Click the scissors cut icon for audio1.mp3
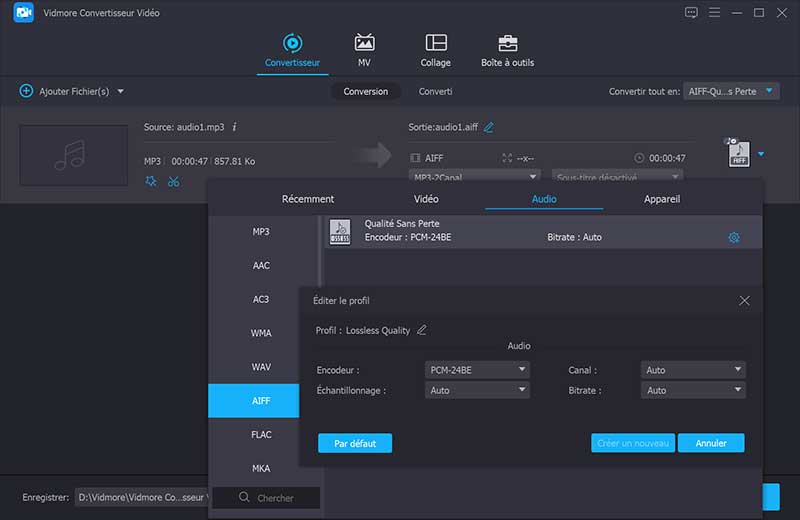Image resolution: width=800 pixels, height=520 pixels. (174, 181)
